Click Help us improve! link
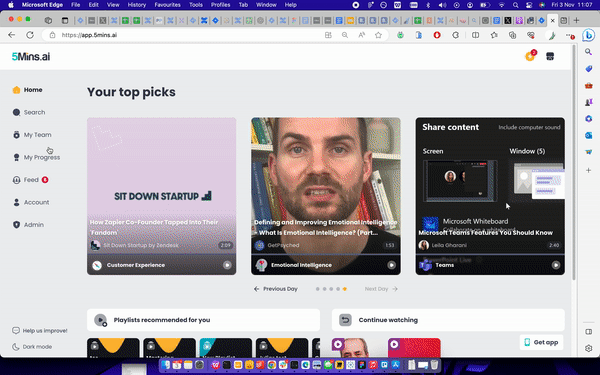The width and height of the screenshot is (600, 375). (x=40, y=331)
